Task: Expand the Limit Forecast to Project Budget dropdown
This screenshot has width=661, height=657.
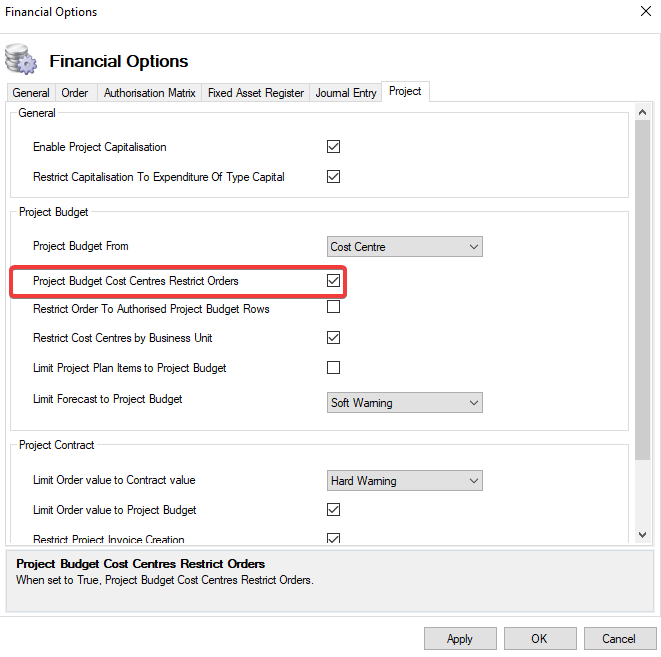Action: coord(405,403)
